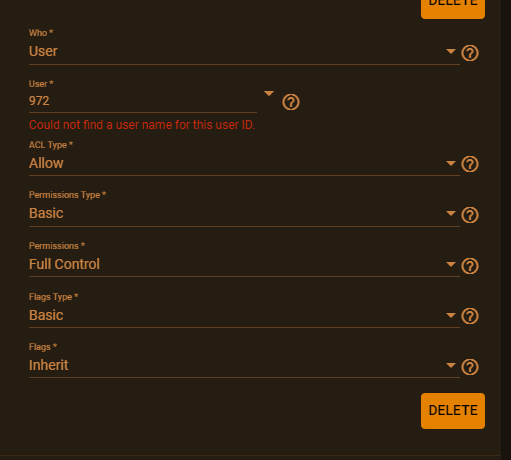
Task: Click the bottom DELETE button
Action: [453, 411]
